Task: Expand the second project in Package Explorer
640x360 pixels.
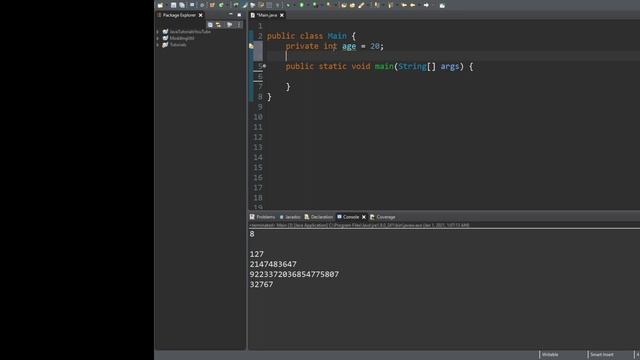Action: 158,38
